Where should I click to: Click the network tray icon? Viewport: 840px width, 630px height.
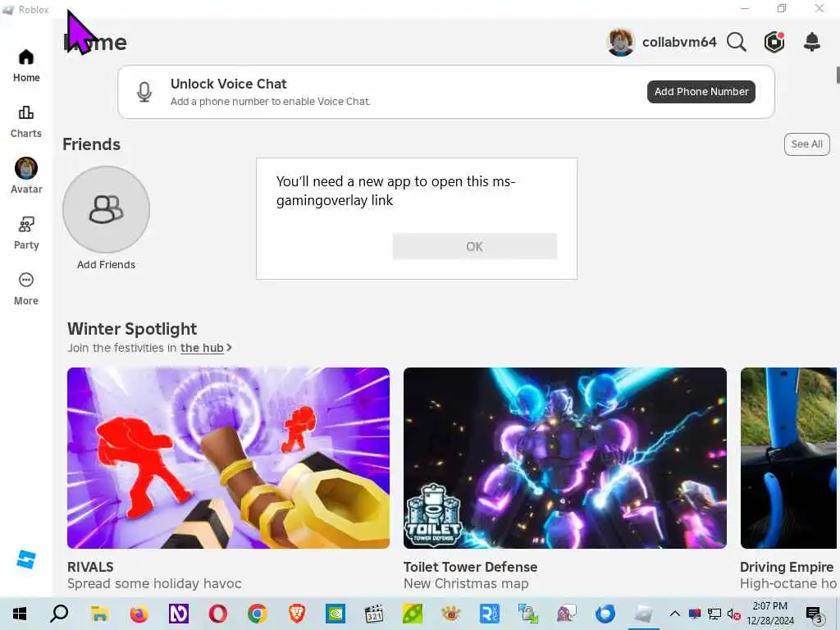pyautogui.click(x=714, y=614)
